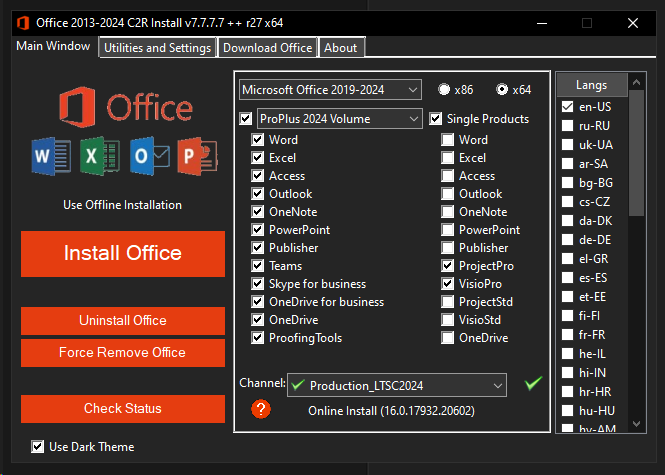This screenshot has height=475, width=665.
Task: Check OneDrive under Single Products
Action: [447, 338]
